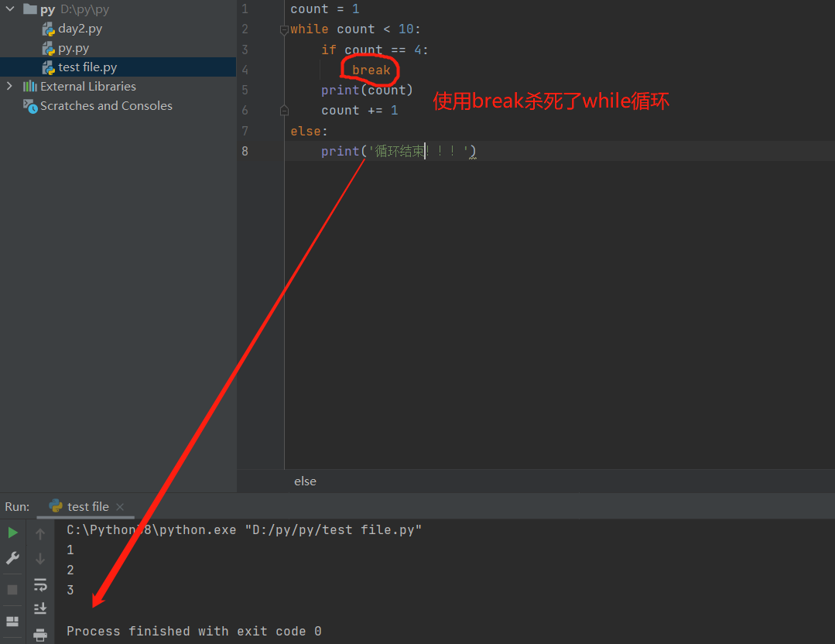This screenshot has width=835, height=644.
Task: Click the Stop process square button
Action: point(12,590)
